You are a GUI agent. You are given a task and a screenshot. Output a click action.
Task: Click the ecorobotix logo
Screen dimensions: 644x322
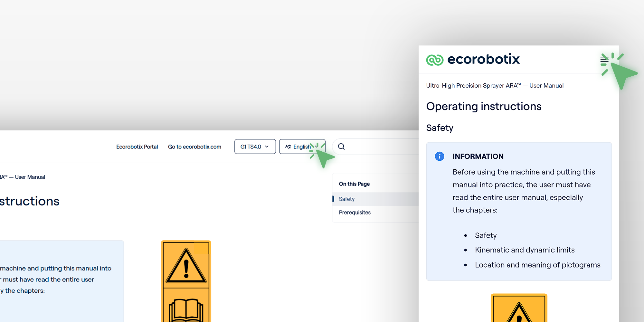pyautogui.click(x=473, y=59)
